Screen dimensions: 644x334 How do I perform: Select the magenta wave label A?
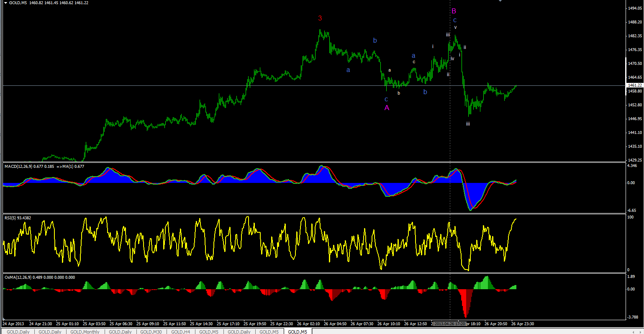coord(387,108)
